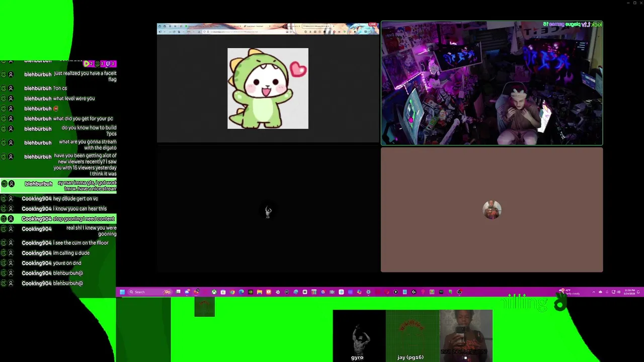Click the taskbar Search box

pyautogui.click(x=150, y=292)
